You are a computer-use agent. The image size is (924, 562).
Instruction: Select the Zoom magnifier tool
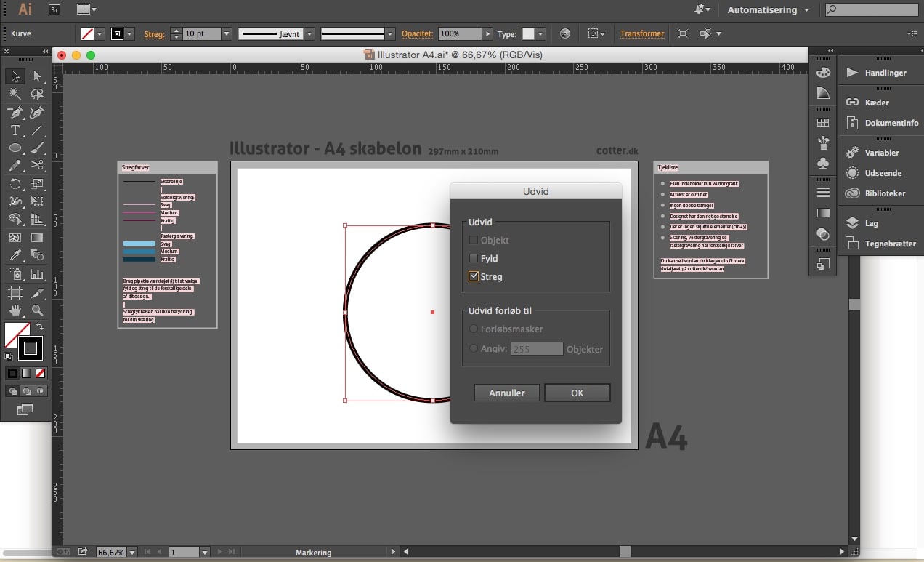pyautogui.click(x=37, y=310)
